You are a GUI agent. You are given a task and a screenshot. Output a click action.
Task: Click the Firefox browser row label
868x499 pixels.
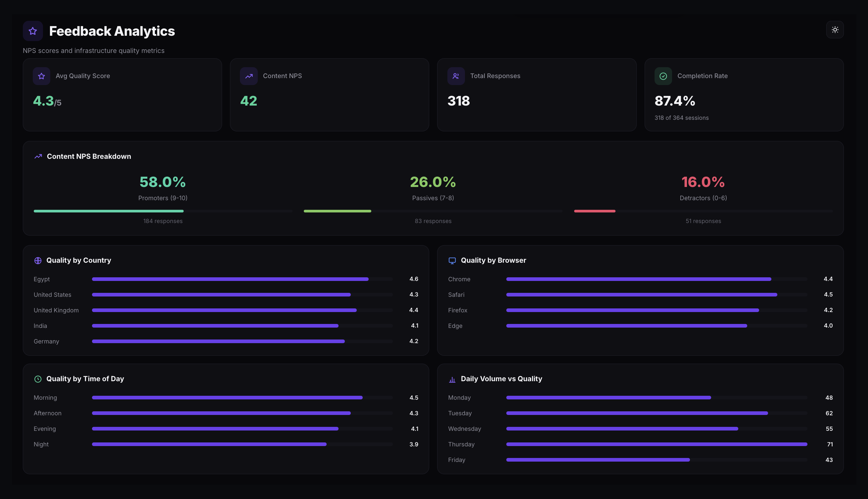(457, 310)
